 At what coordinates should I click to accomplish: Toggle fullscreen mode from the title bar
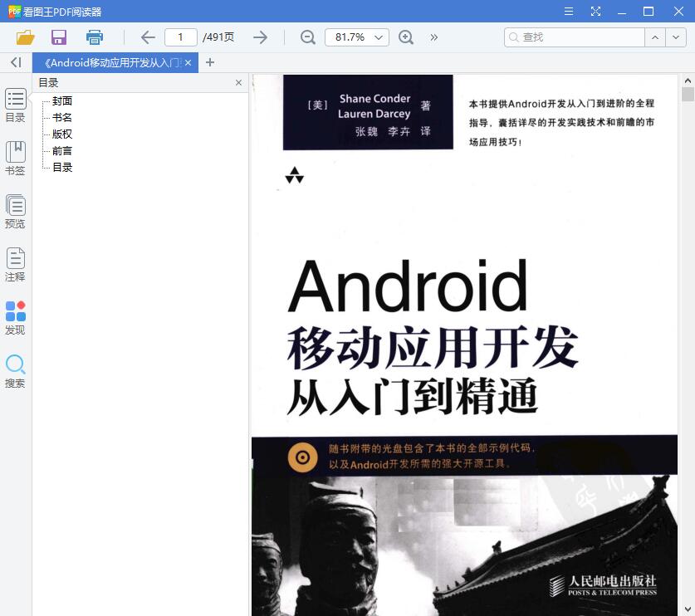[x=595, y=12]
